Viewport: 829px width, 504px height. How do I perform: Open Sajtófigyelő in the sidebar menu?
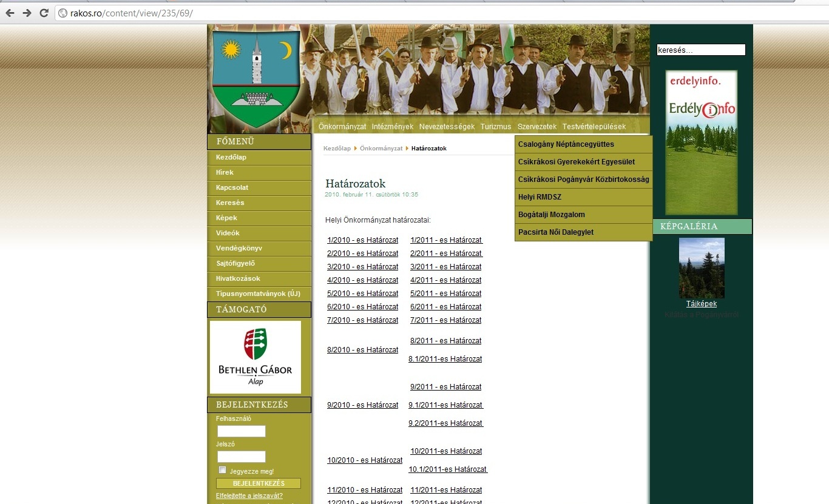click(259, 264)
